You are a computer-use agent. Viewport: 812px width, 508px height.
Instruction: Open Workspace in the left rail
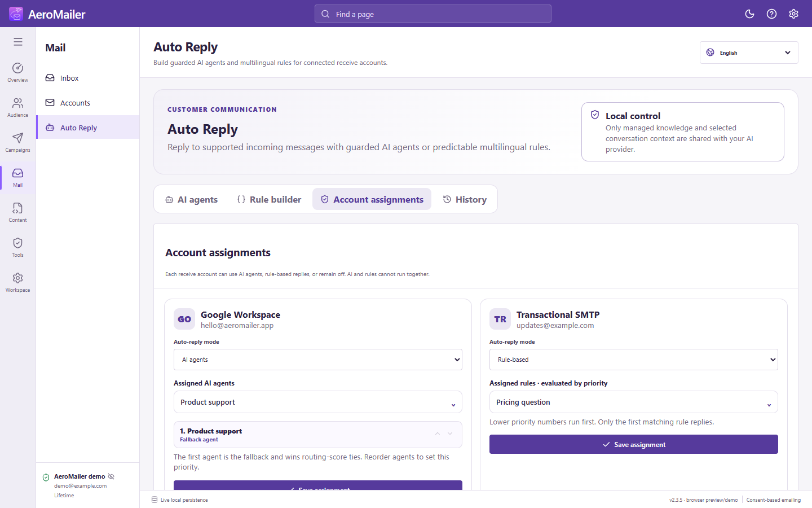click(18, 282)
